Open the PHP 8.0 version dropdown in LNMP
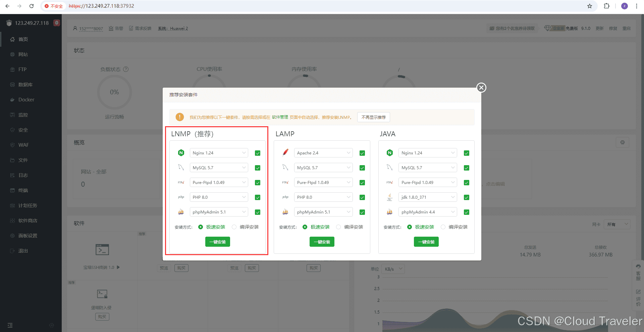Screen dimensions: 644x332 click(219, 197)
